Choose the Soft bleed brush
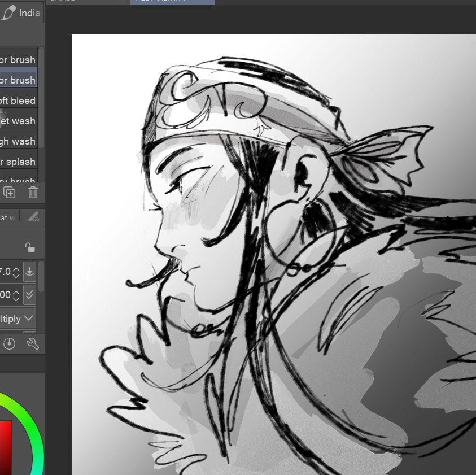 click(18, 100)
